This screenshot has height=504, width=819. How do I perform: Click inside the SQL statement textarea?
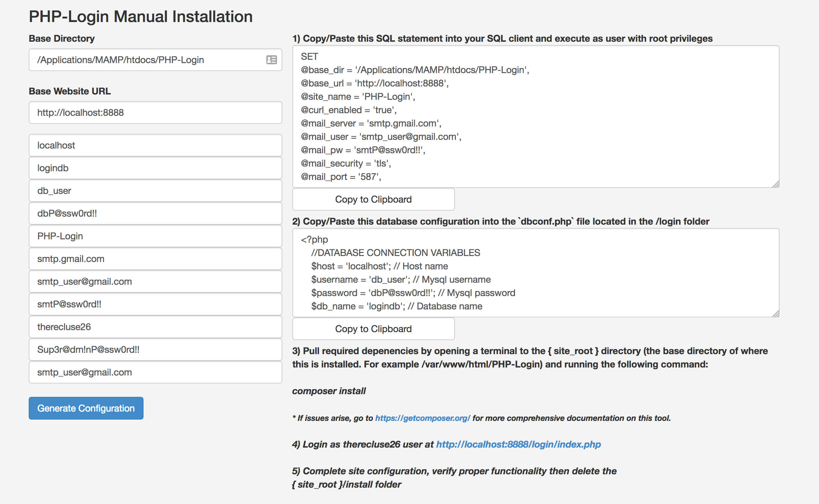536,116
